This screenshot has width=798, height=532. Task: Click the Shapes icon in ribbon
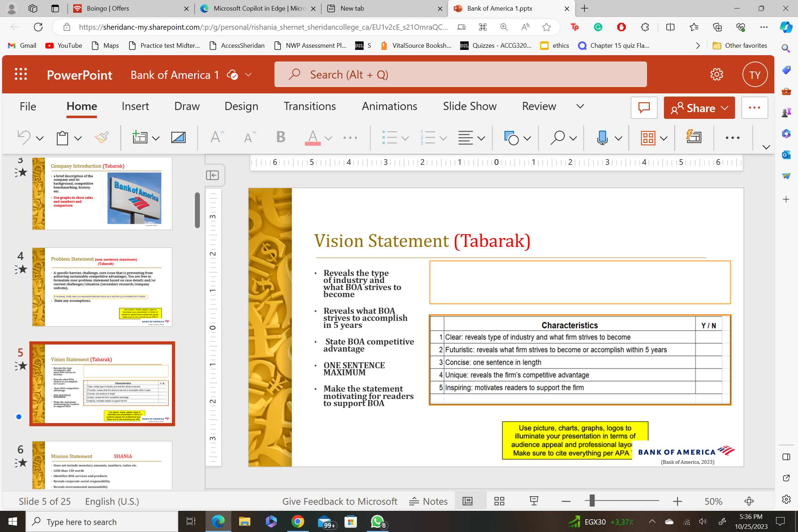pyautogui.click(x=511, y=138)
